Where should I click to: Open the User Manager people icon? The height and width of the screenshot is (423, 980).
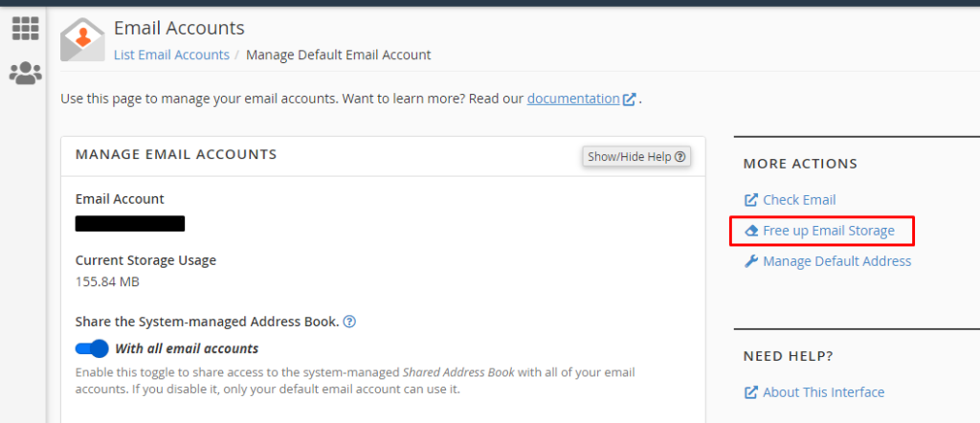click(x=26, y=73)
